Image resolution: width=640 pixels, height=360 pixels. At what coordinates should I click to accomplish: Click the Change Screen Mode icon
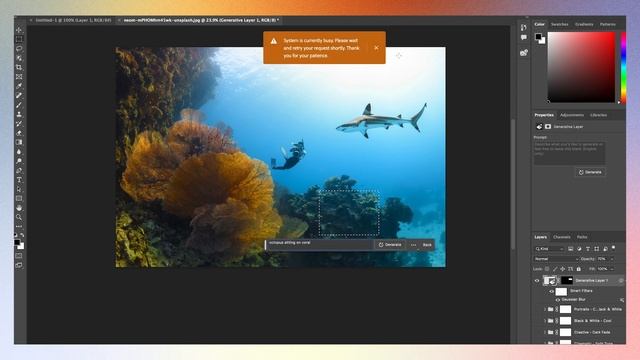(19, 265)
